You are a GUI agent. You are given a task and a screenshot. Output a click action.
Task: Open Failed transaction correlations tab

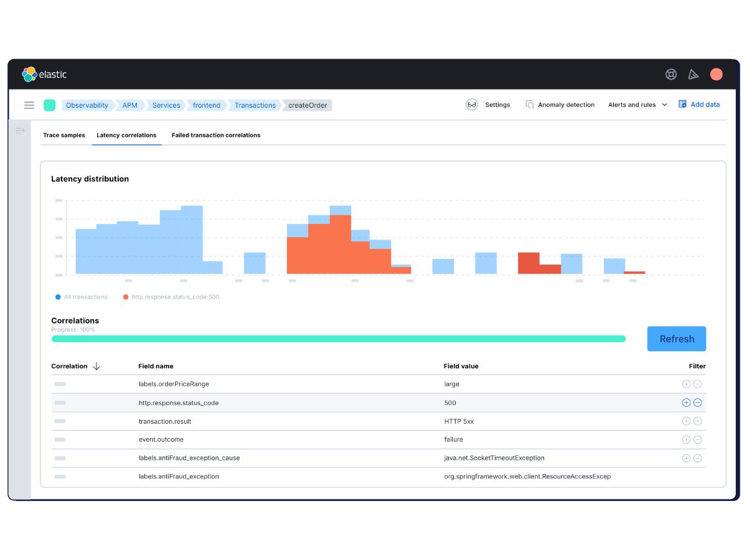(216, 135)
